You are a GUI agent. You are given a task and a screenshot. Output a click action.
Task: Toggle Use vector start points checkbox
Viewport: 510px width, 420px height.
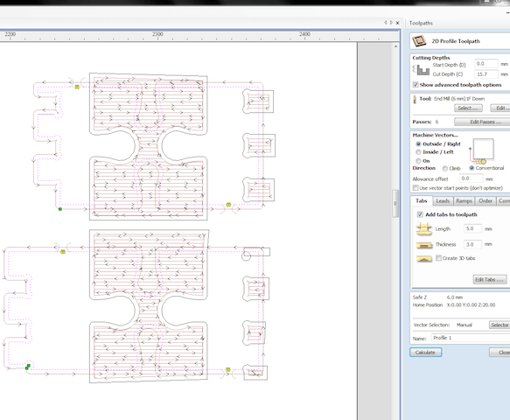pyautogui.click(x=416, y=188)
